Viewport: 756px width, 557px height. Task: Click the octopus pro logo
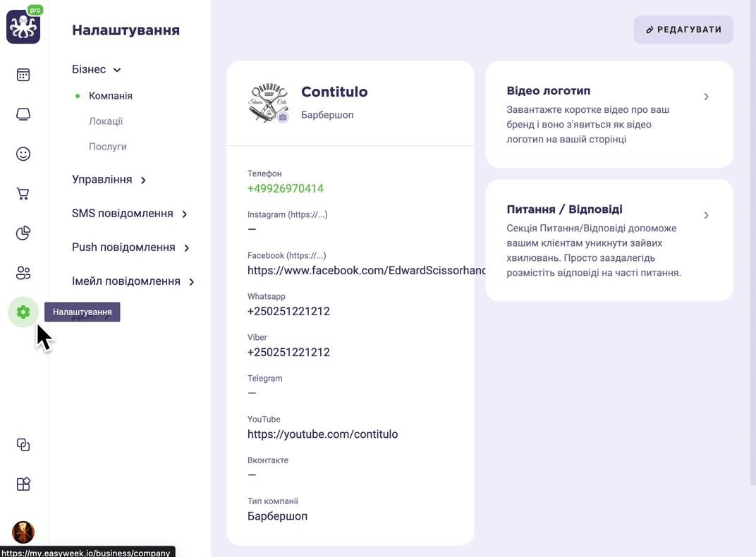click(x=23, y=26)
